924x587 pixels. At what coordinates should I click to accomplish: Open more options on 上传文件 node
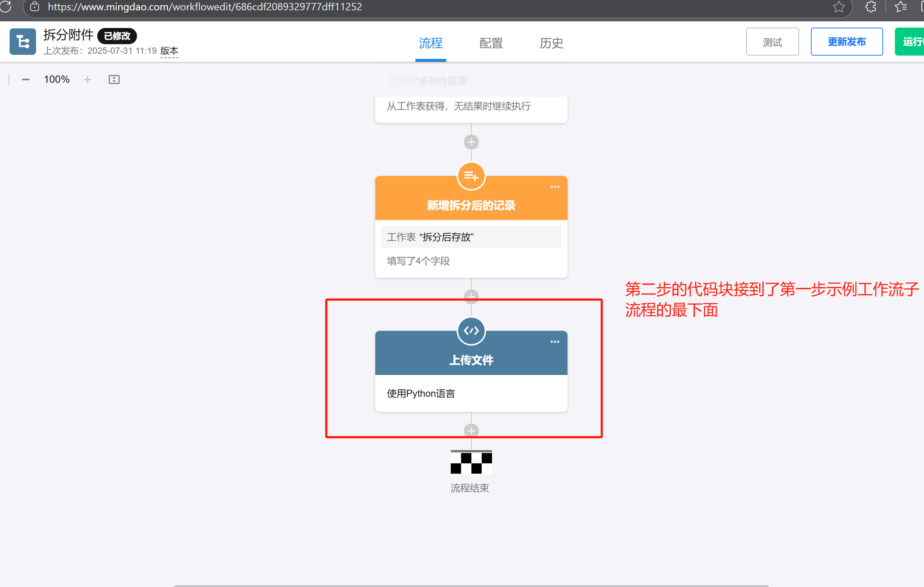pos(555,342)
